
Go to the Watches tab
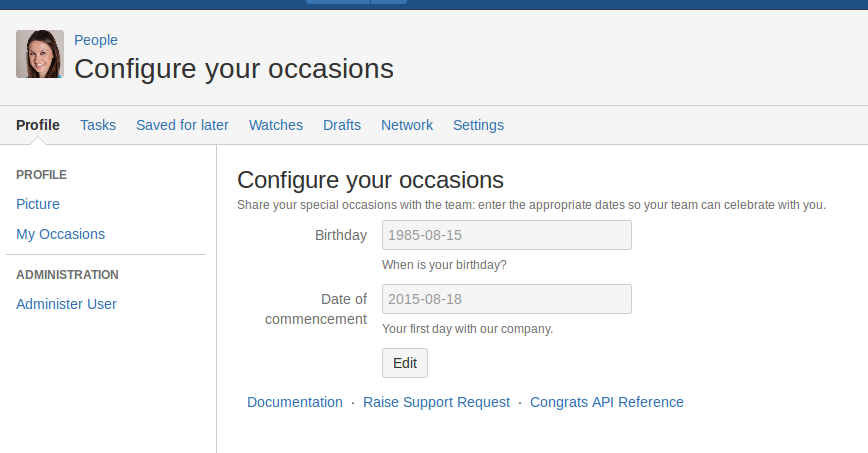(x=276, y=125)
